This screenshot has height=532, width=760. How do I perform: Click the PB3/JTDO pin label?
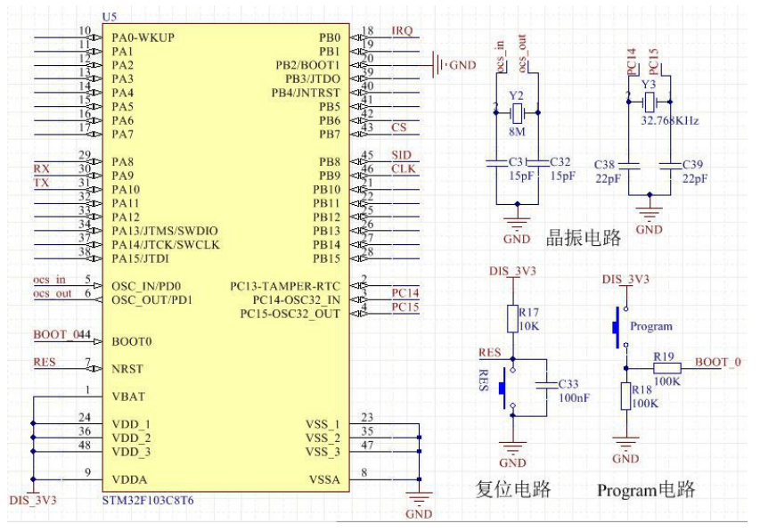[312, 78]
